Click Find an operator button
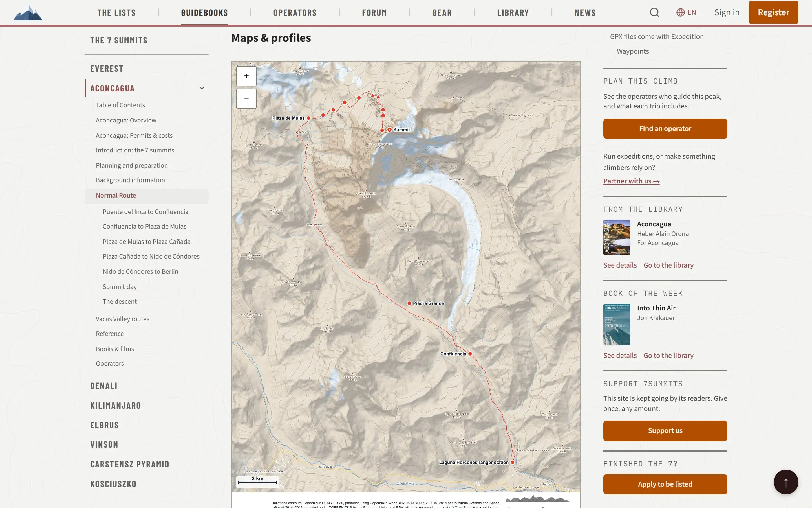This screenshot has width=812, height=508. [x=665, y=129]
